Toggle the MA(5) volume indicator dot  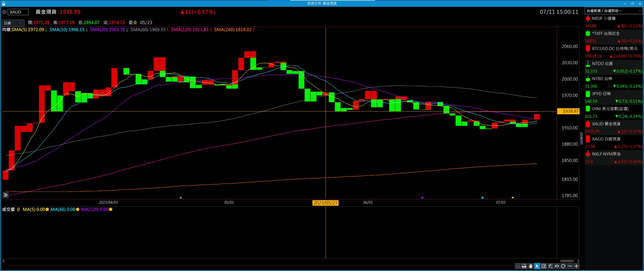47,209
